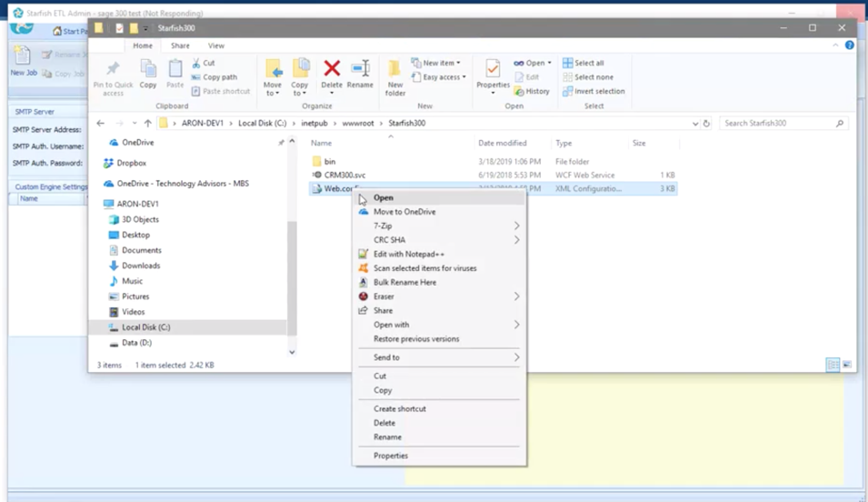Click Select none in the ribbon
The height and width of the screenshot is (502, 868).
(x=587, y=77)
